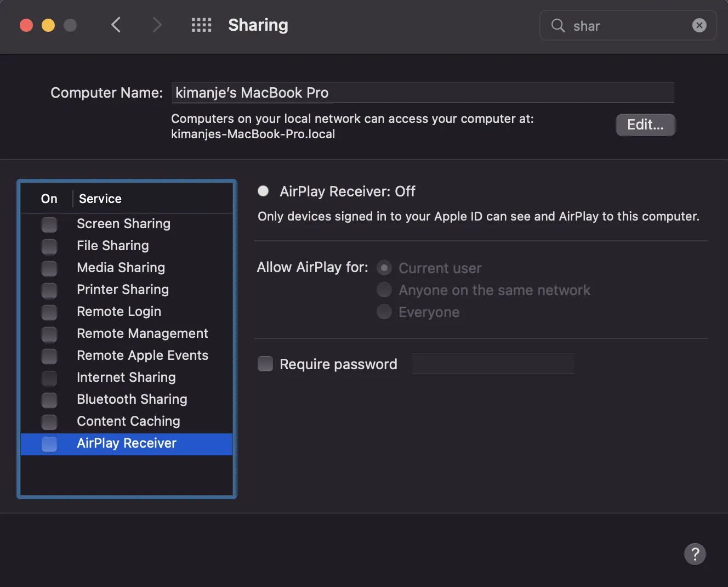The image size is (728, 587).
Task: Turn on Media Sharing checkbox
Action: point(49,268)
